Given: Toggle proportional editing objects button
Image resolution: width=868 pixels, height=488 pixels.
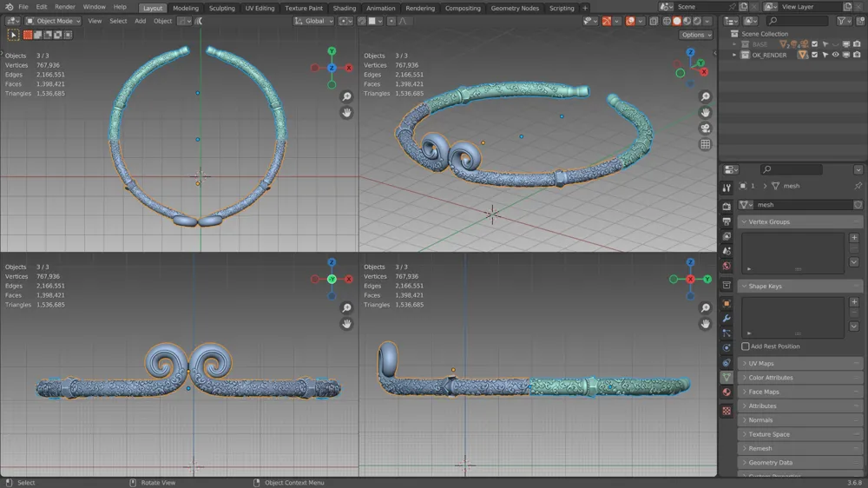Looking at the screenshot, I should tap(391, 21).
